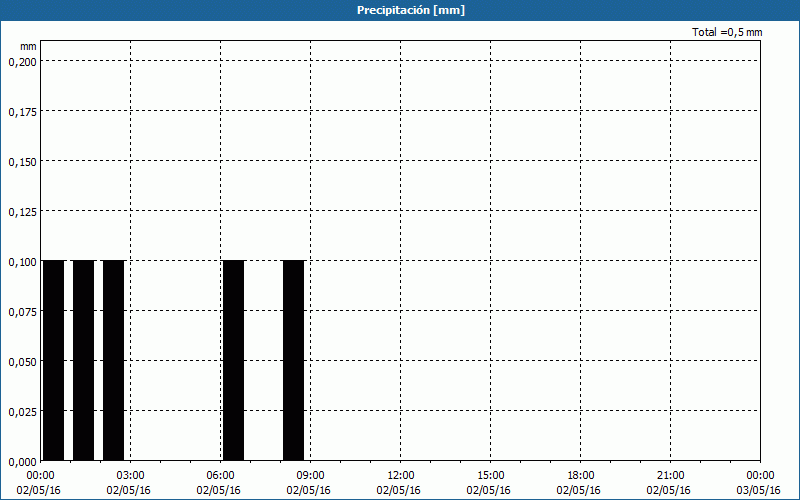The width and height of the screenshot is (800, 500).
Task: Select the precipitation bar starting at 06:00
Action: tap(233, 360)
